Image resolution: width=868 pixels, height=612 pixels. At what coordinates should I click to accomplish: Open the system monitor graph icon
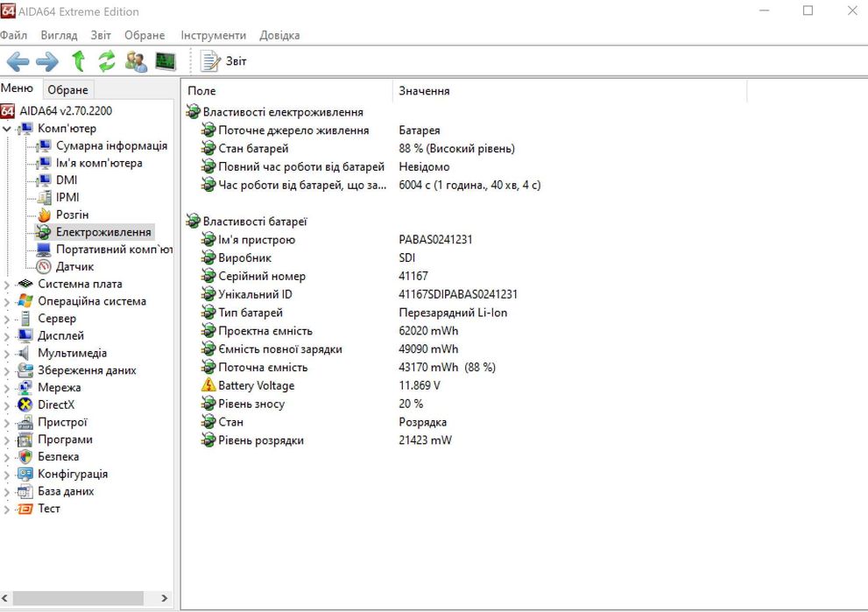(x=165, y=61)
